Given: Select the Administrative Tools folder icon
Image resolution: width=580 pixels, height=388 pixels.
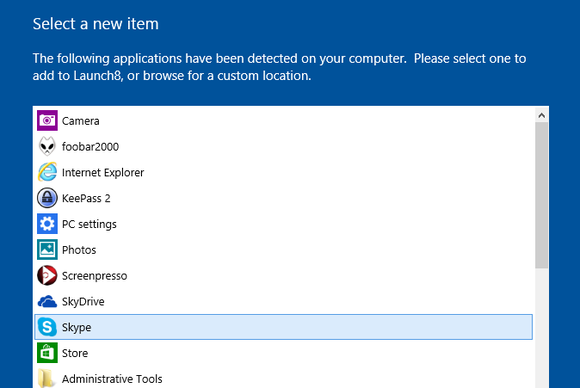Looking at the screenshot, I should tap(47, 378).
